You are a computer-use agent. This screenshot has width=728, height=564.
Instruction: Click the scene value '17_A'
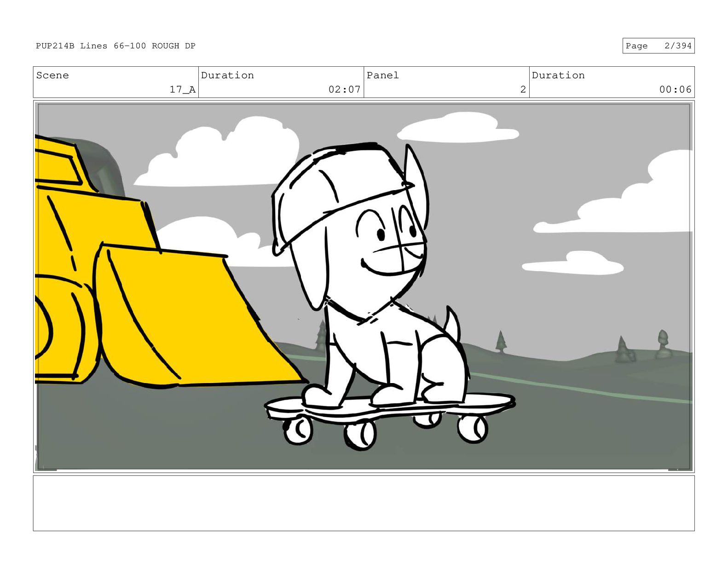tap(182, 90)
